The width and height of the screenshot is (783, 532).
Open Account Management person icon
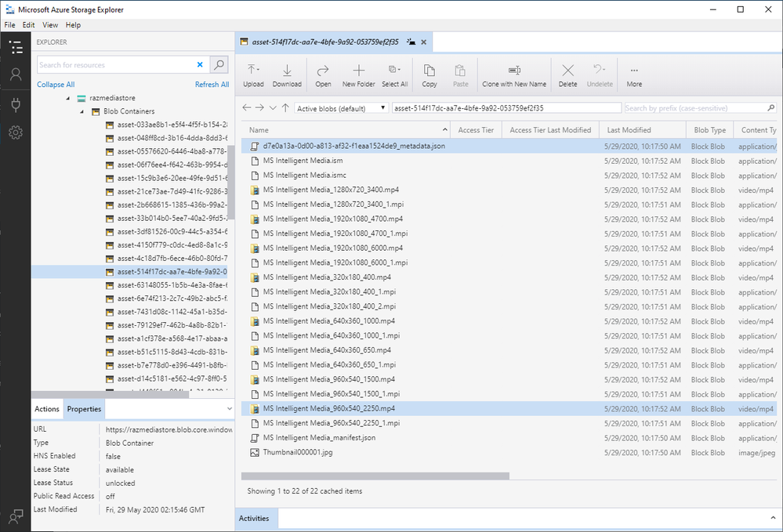point(16,75)
